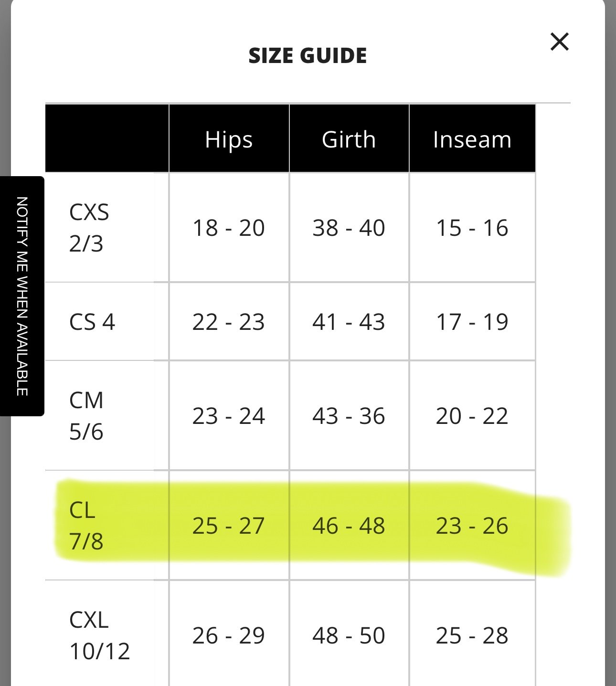Click the Hips column header
Image resolution: width=616 pixels, height=686 pixels.
click(x=229, y=139)
